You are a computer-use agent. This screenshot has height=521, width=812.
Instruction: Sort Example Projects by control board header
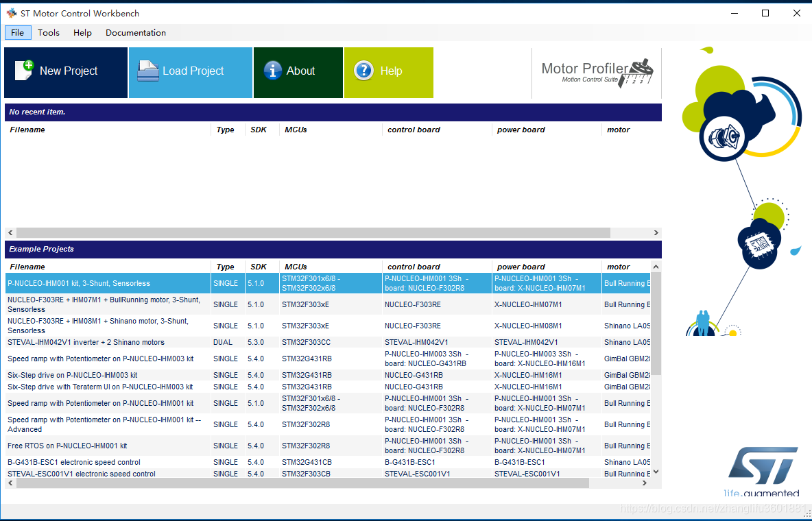pyautogui.click(x=437, y=267)
